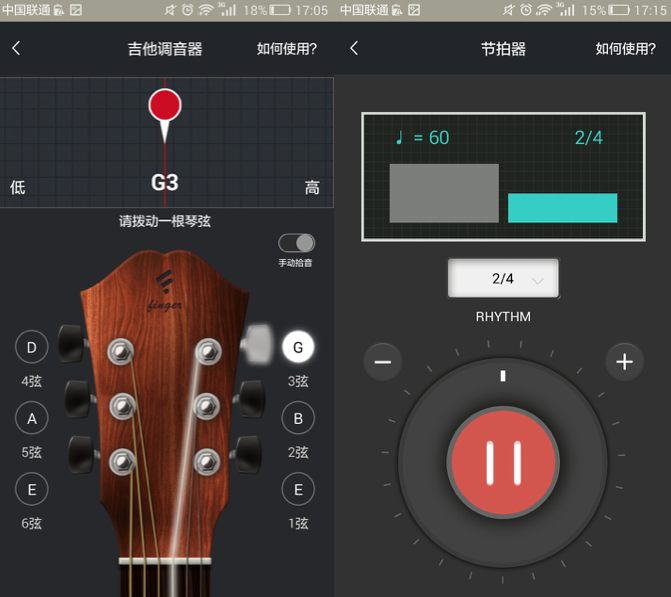Image resolution: width=671 pixels, height=597 pixels.
Task: Click the finger logo on the headstock
Action: tap(165, 291)
